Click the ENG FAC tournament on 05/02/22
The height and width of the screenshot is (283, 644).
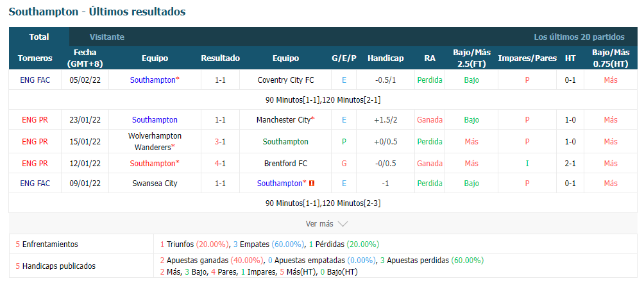tap(35, 80)
